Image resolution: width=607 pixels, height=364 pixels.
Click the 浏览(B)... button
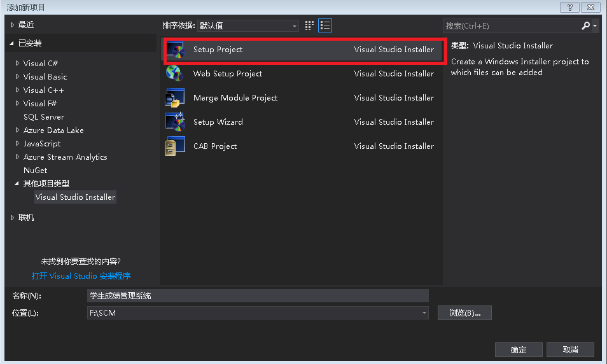tap(464, 313)
